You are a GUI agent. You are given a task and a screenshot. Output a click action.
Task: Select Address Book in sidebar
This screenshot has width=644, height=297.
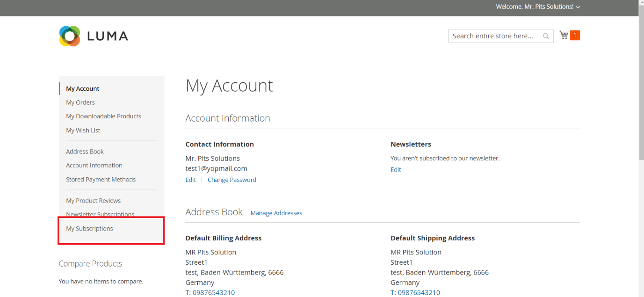click(x=85, y=152)
